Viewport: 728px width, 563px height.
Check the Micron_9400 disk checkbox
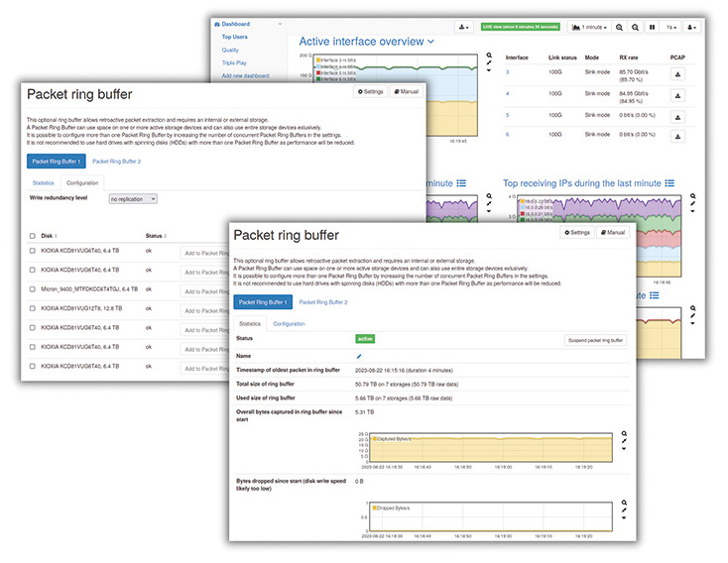[32, 289]
